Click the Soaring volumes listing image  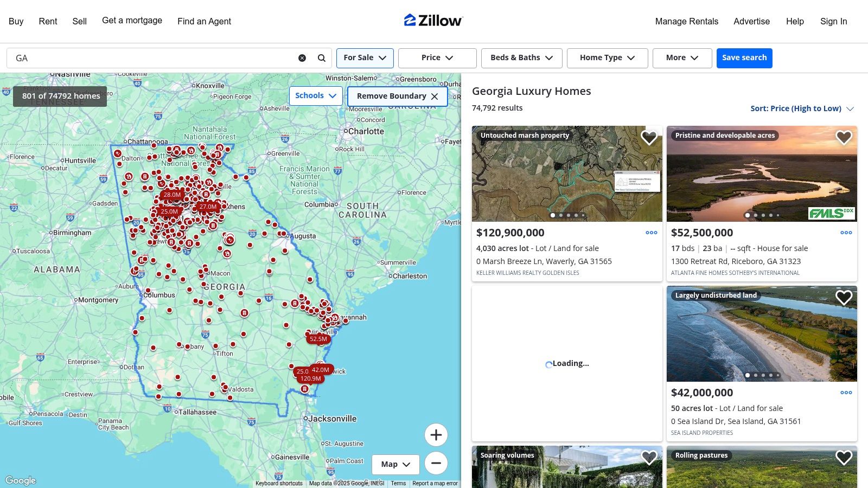[x=567, y=467]
